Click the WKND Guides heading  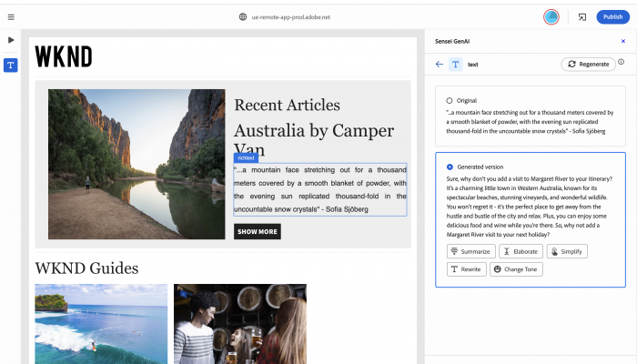[x=86, y=268]
